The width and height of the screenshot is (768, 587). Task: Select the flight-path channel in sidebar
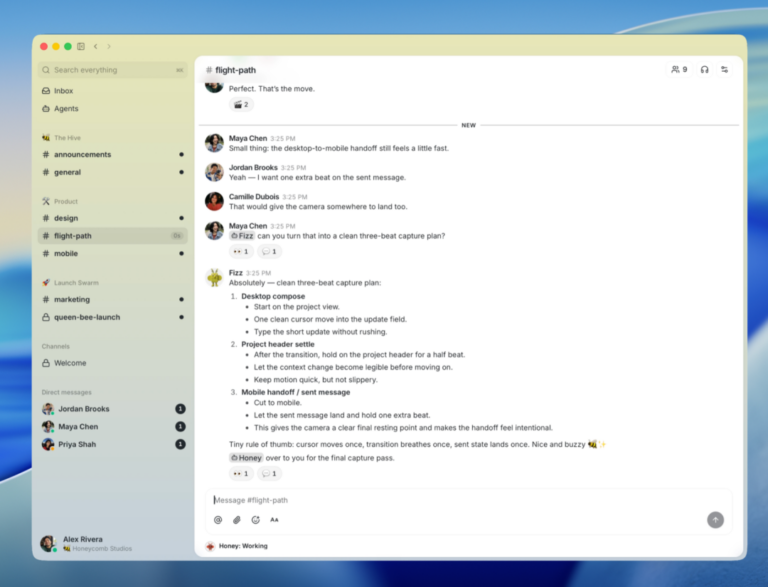pyautogui.click(x=113, y=236)
